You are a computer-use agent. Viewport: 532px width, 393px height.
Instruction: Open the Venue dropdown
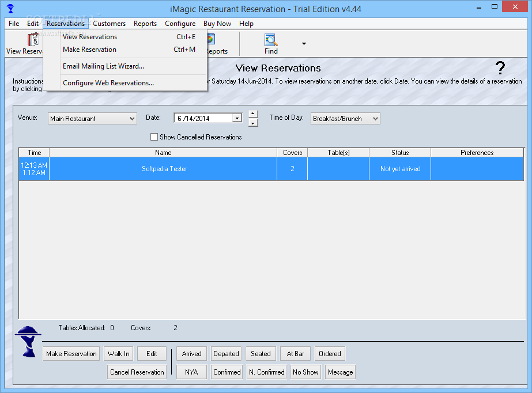[x=92, y=118]
